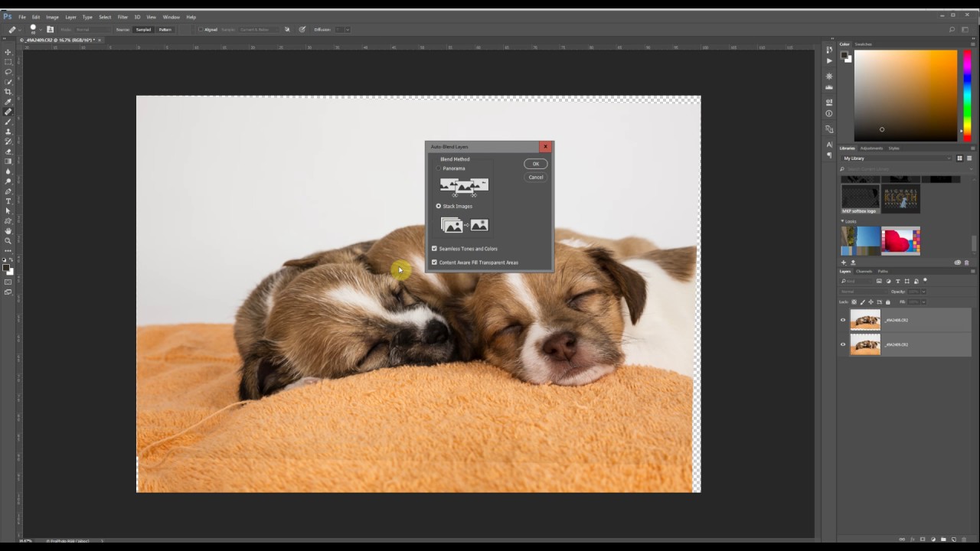Click the lock all padlock icon
The image size is (980, 551).
pos(888,302)
